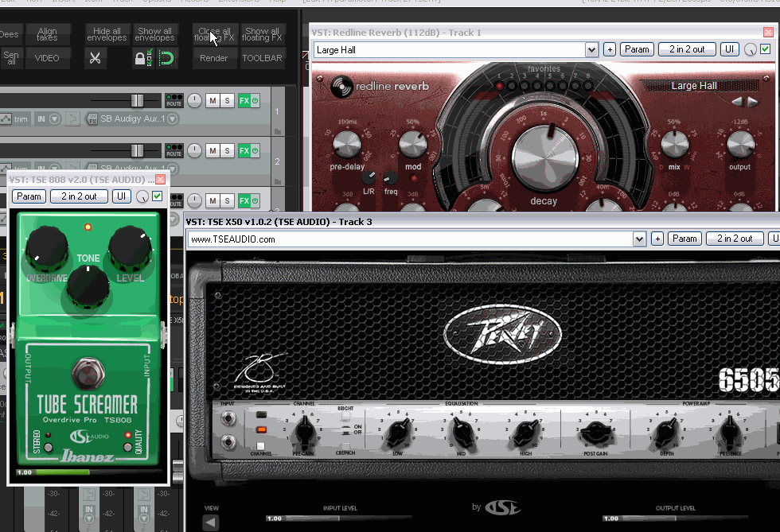The width and height of the screenshot is (780, 532).
Task: Select next preset arrow in Redline Reverb
Action: tap(753, 102)
